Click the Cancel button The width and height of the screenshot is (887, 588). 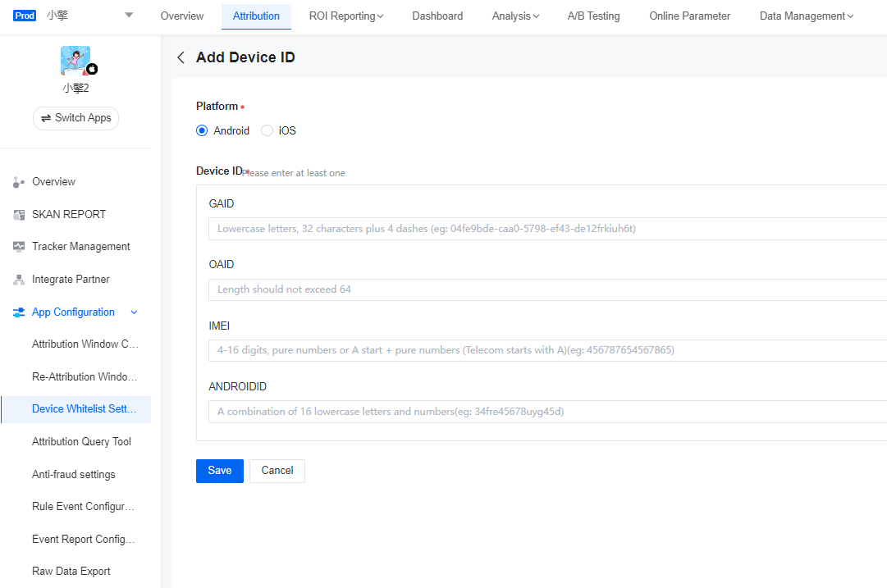(277, 471)
